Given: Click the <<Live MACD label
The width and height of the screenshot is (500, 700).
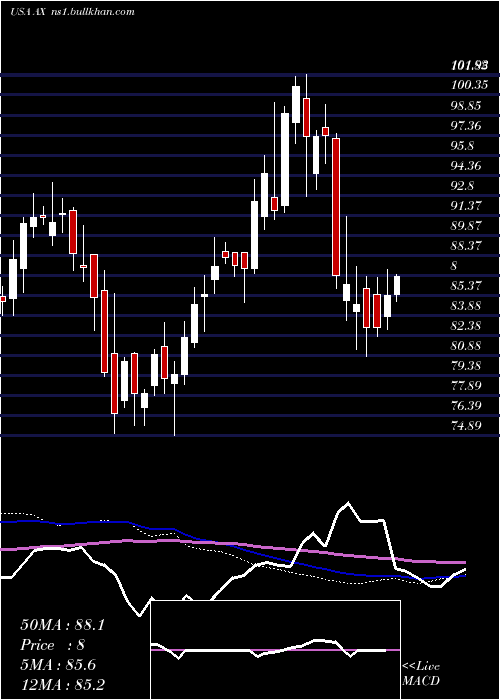Looking at the screenshot, I should coord(421,673).
